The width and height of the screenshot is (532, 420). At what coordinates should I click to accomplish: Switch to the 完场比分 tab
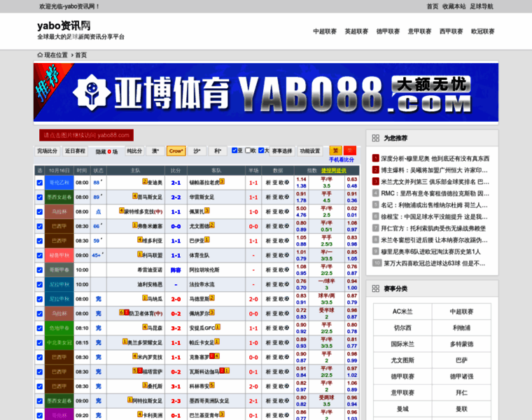point(47,151)
